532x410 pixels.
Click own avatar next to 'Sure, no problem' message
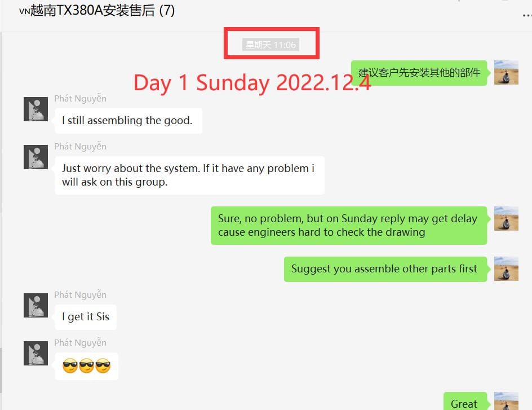tap(506, 218)
